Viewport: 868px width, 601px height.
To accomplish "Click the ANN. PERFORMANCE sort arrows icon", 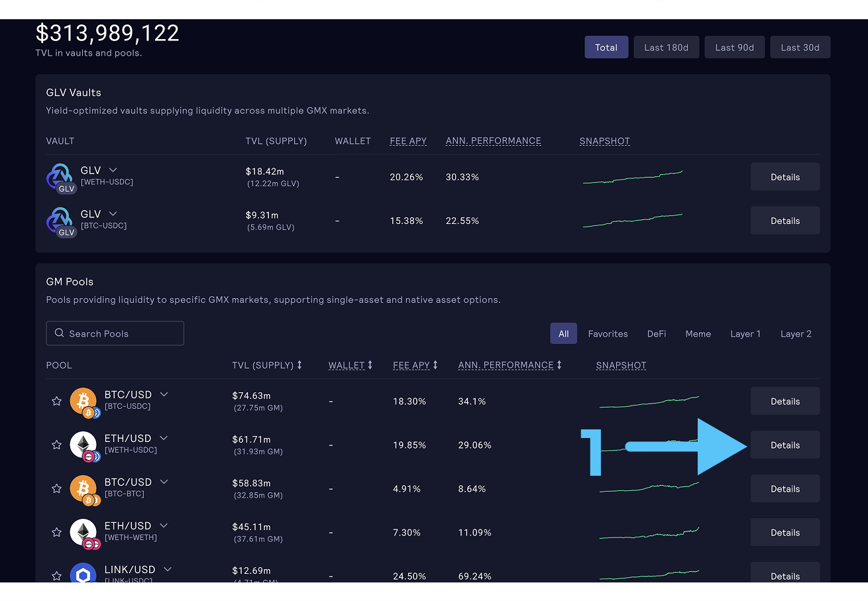I will click(x=559, y=365).
